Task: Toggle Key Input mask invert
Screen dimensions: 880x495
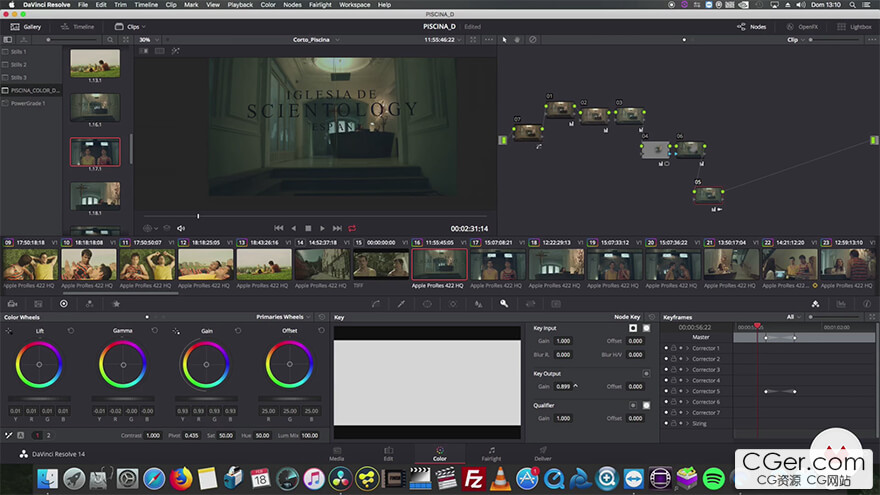Action: 647,328
